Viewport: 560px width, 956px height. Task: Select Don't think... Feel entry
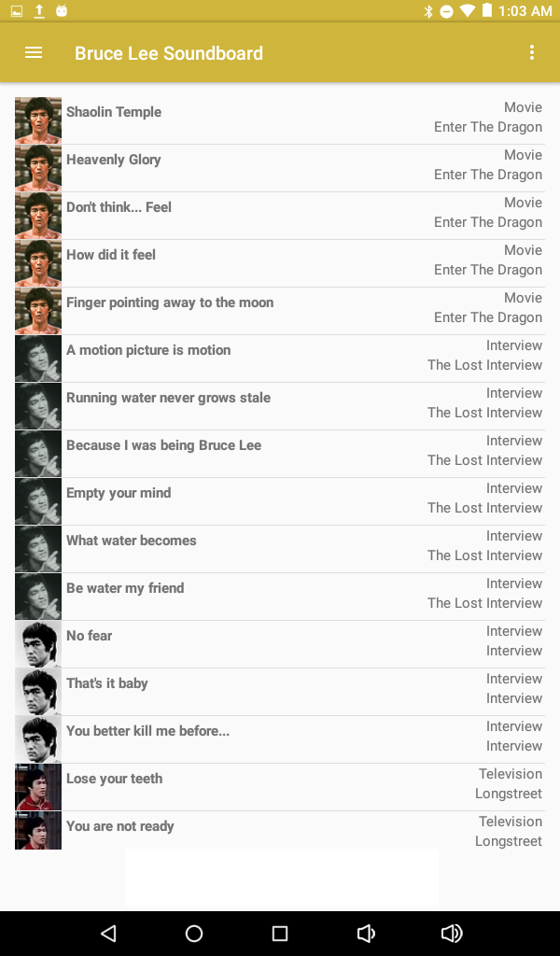[280, 216]
